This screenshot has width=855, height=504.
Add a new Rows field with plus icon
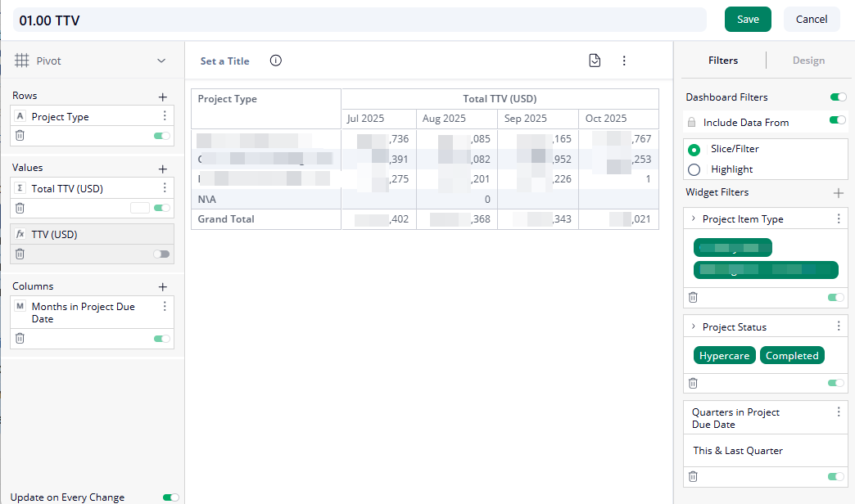tap(162, 97)
